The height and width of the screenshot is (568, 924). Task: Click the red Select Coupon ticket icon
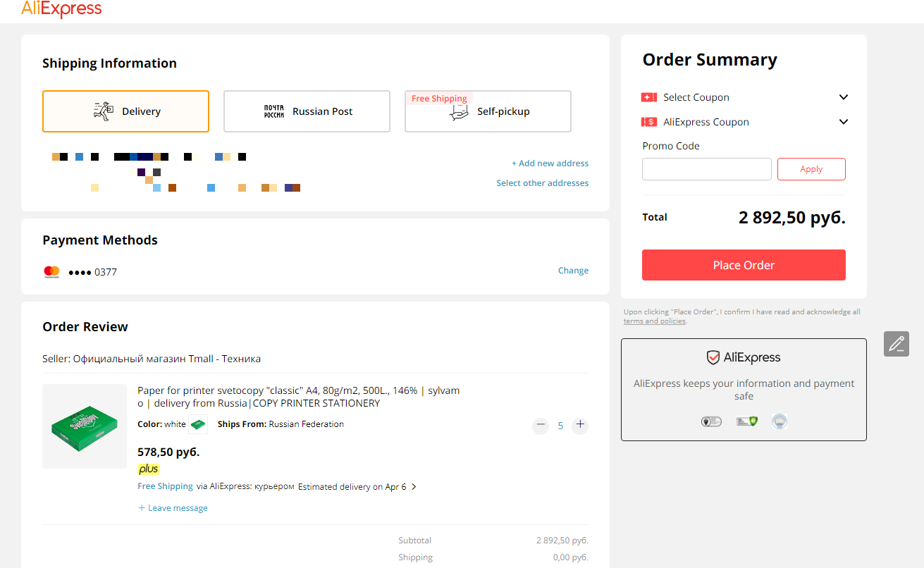(649, 97)
